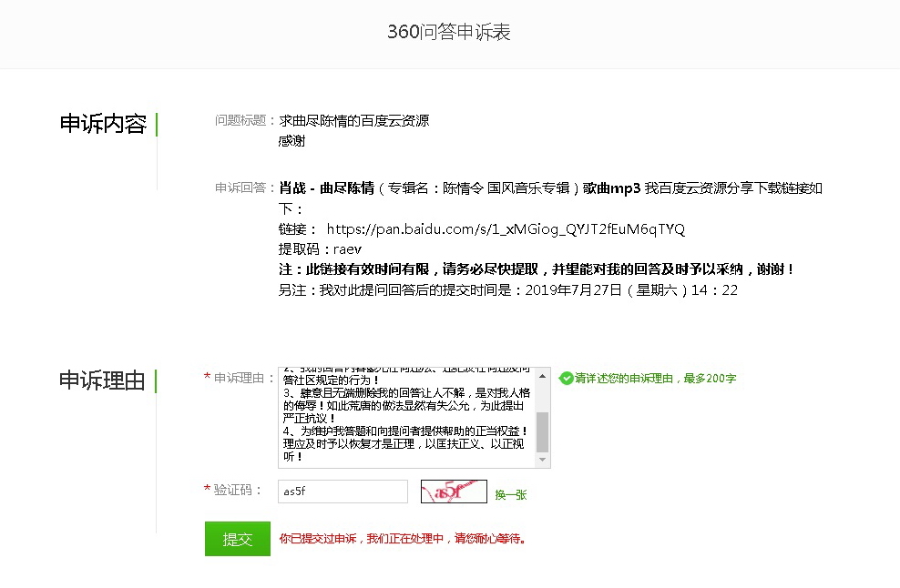Viewport: 900px width, 588px height.
Task: Click the 360问答申诉表 page heading
Action: tap(449, 32)
